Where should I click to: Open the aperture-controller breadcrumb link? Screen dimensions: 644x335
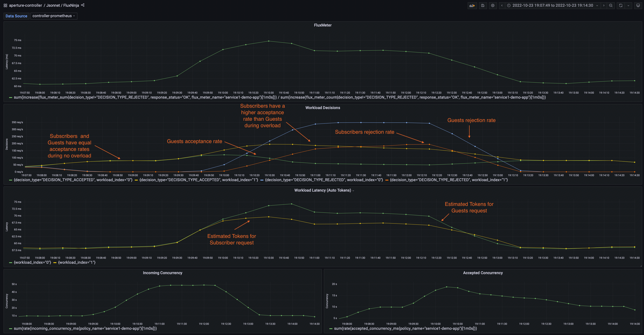26,5
